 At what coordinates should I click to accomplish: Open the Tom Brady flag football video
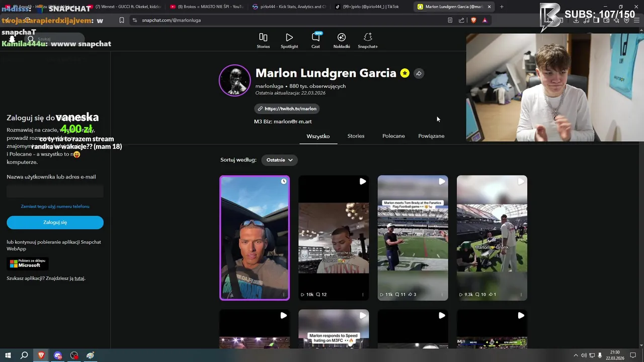(x=413, y=237)
